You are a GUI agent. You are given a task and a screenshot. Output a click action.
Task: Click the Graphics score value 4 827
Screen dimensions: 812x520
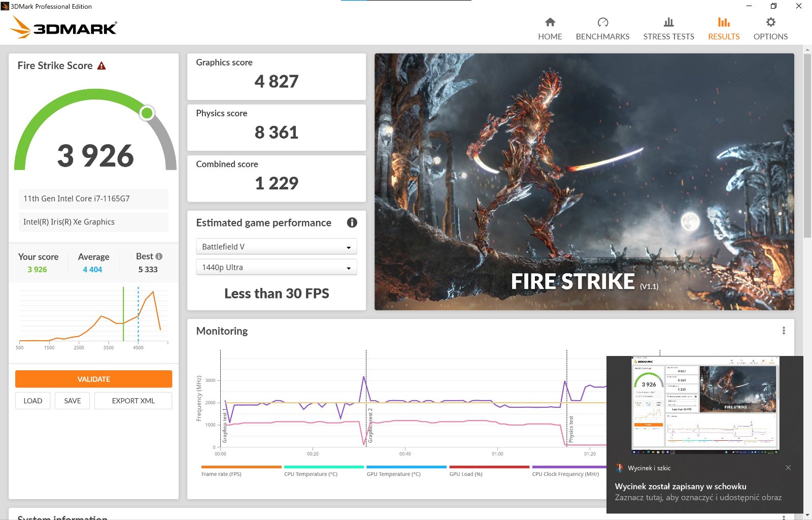click(x=277, y=81)
